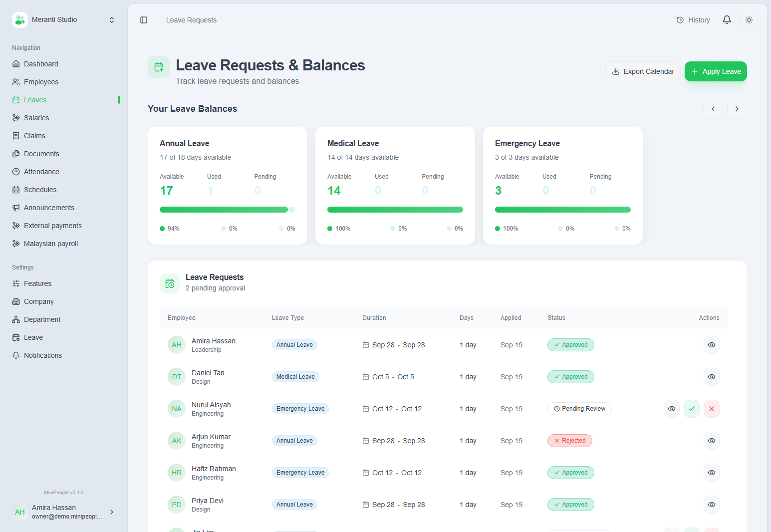771x532 pixels.
Task: Open the Amira Hassan account menu
Action: click(64, 512)
